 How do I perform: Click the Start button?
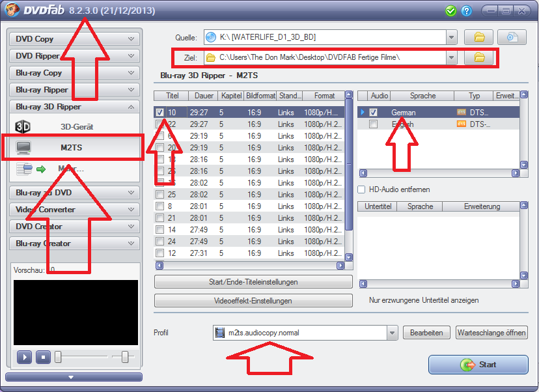pos(478,365)
